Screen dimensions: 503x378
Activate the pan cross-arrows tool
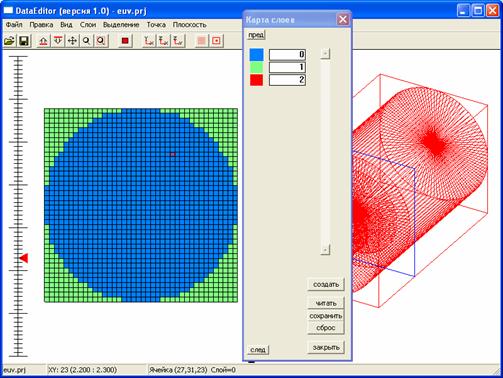click(x=72, y=41)
